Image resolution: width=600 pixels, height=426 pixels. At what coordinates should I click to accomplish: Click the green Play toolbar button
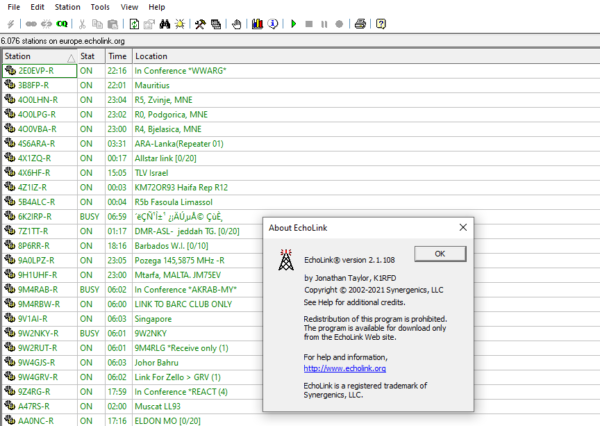[x=293, y=24]
